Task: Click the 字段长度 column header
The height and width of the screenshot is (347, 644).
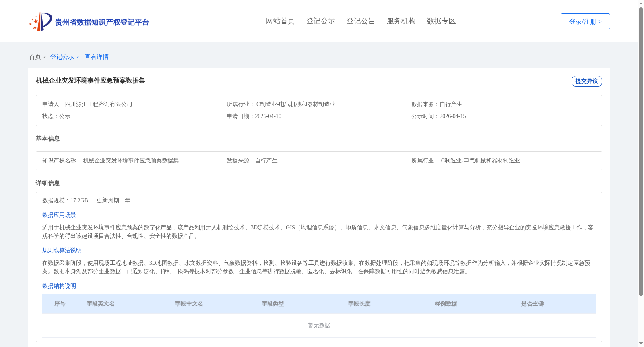Action: (359, 303)
